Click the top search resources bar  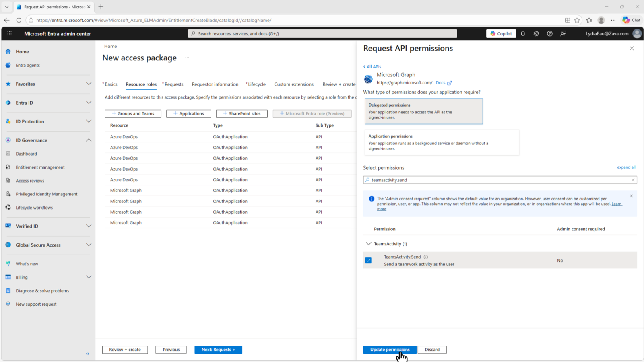pyautogui.click(x=322, y=34)
